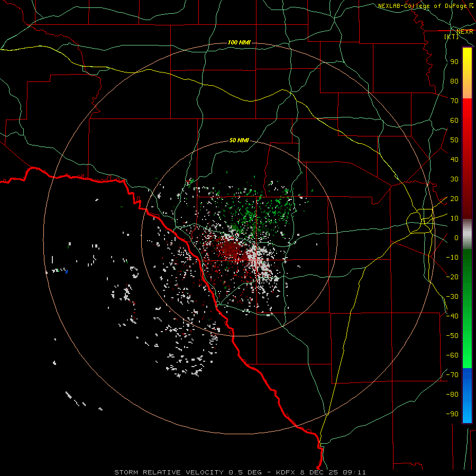Click the storm relative velocity caption text
This screenshot has height=476, width=476.
[240, 472]
